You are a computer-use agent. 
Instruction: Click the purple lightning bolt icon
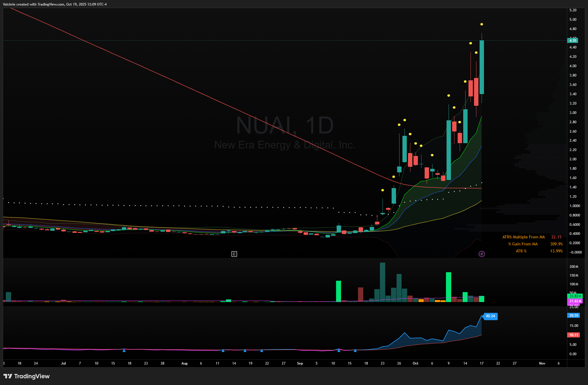click(482, 254)
